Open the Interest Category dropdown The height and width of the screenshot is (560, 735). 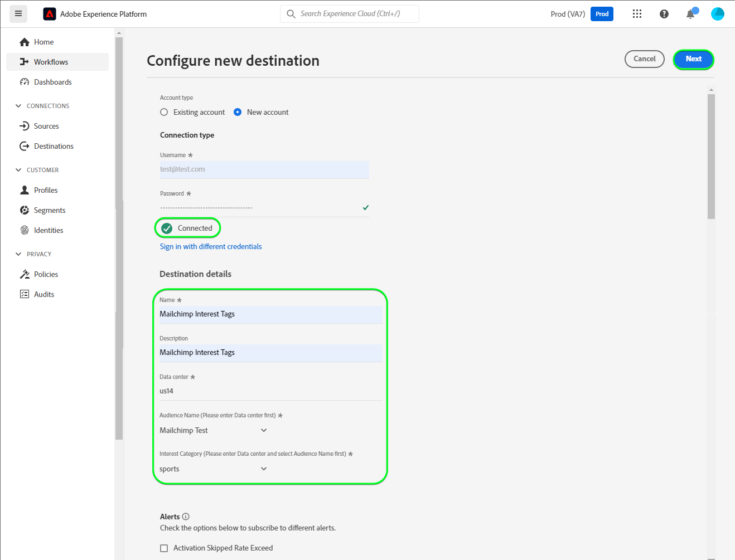(264, 469)
